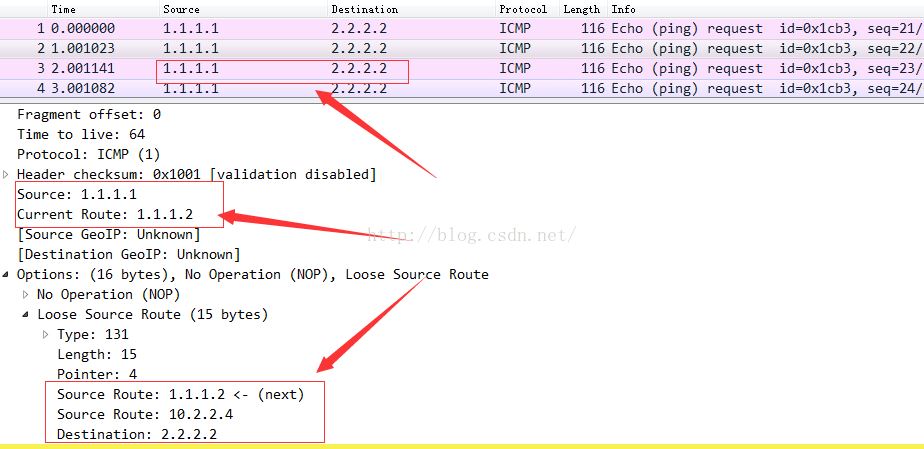Sort by the Protocol column header

pyautogui.click(x=523, y=9)
